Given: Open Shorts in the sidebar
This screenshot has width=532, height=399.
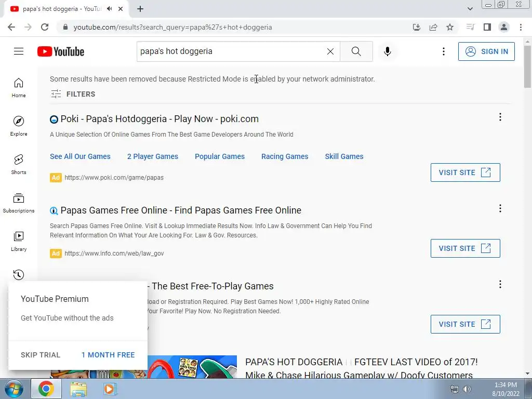Looking at the screenshot, I should click(x=19, y=164).
